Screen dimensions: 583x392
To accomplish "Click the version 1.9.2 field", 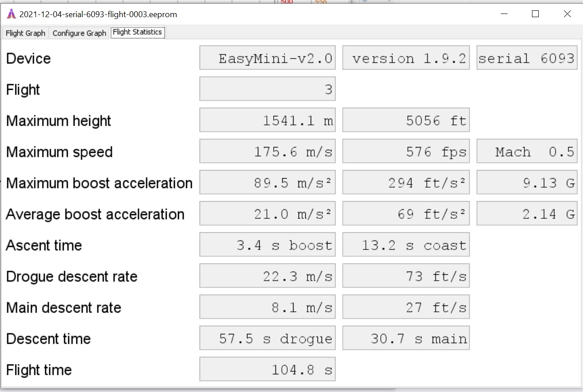I will click(x=406, y=58).
